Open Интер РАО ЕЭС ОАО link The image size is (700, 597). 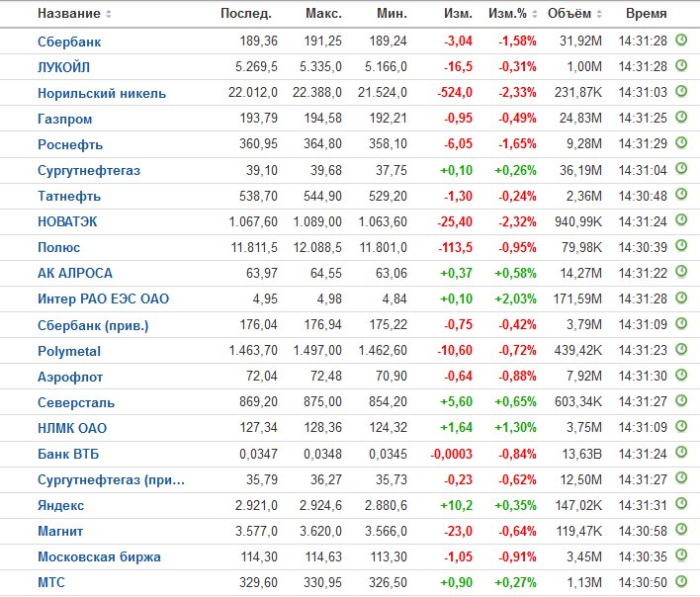click(x=103, y=298)
